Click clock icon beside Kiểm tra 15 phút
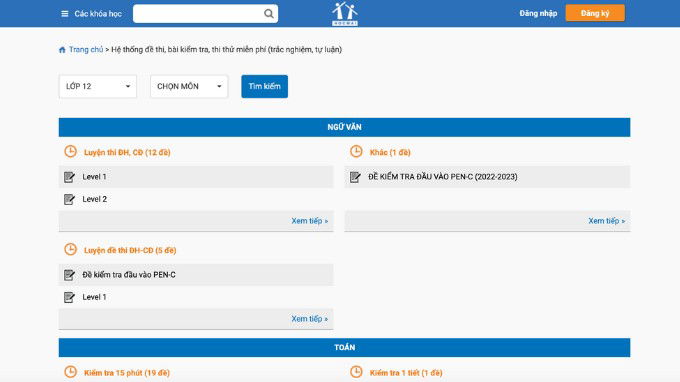The height and width of the screenshot is (382, 680). 70,372
